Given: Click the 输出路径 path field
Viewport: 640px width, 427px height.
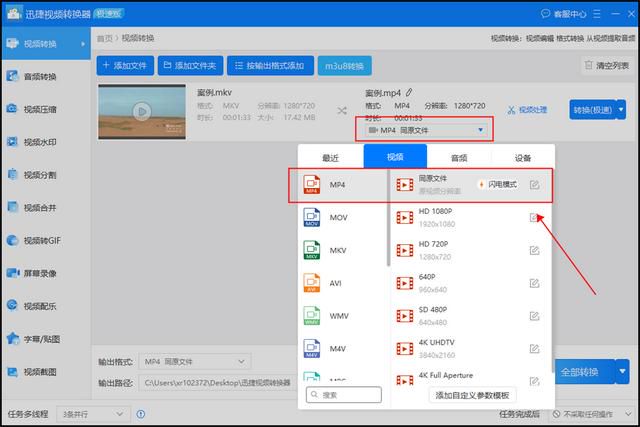Looking at the screenshot, I should point(218,383).
